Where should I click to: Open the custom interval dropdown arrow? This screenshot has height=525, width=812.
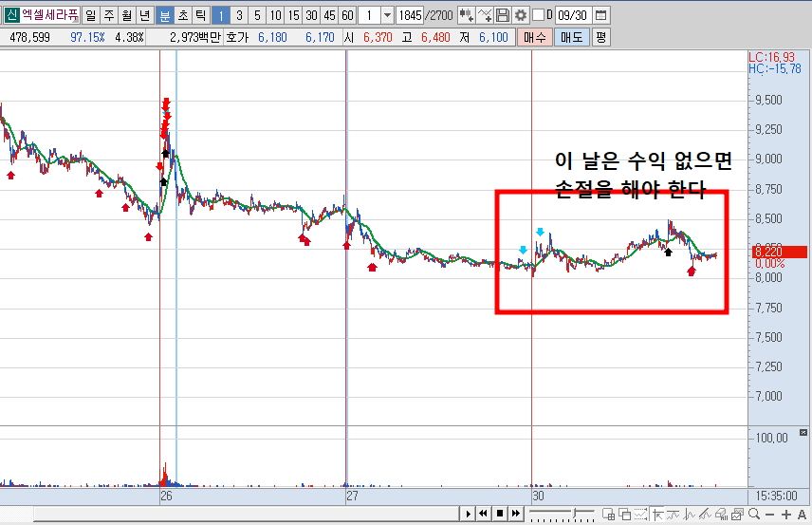387,15
